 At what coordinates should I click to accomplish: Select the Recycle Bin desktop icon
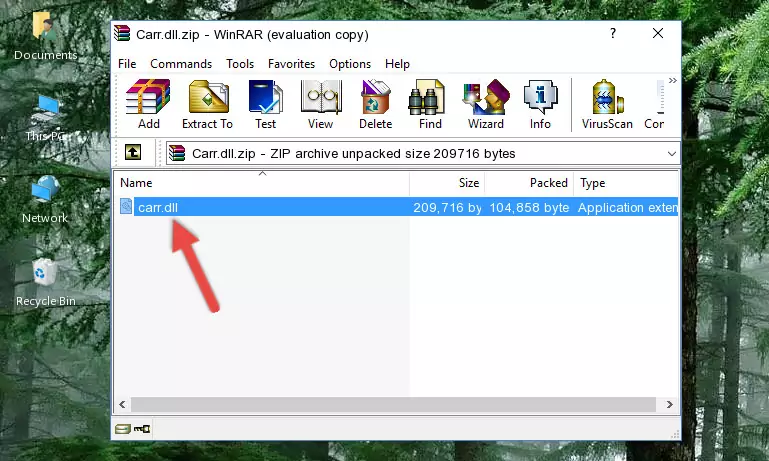(x=46, y=283)
